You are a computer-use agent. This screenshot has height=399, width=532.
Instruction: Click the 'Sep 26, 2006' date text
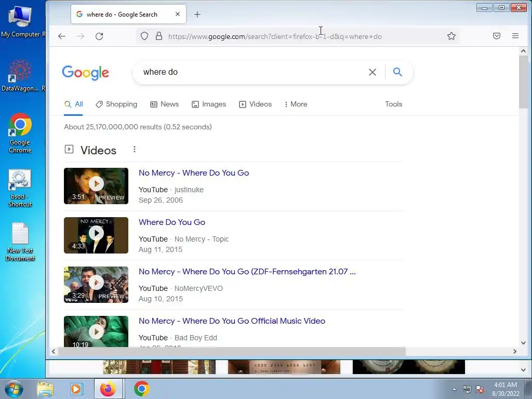tap(161, 200)
